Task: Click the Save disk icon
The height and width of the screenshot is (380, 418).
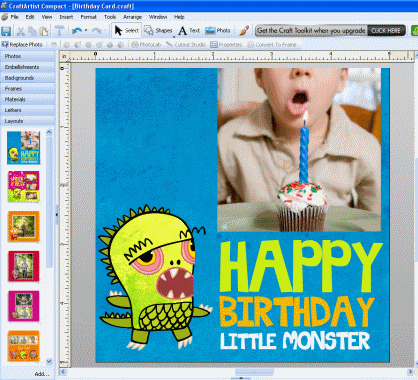Action: [x=6, y=31]
